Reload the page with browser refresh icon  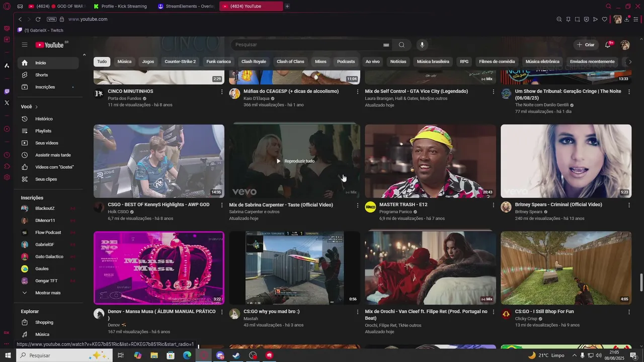click(x=38, y=19)
